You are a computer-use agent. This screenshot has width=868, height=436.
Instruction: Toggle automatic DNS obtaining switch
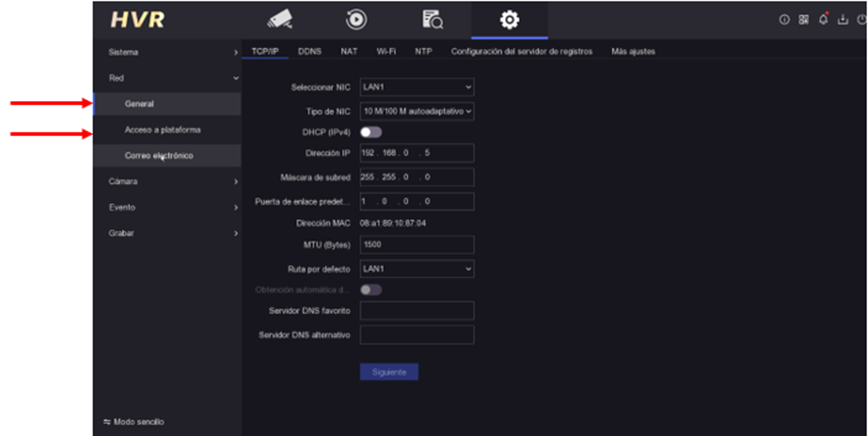click(x=371, y=289)
